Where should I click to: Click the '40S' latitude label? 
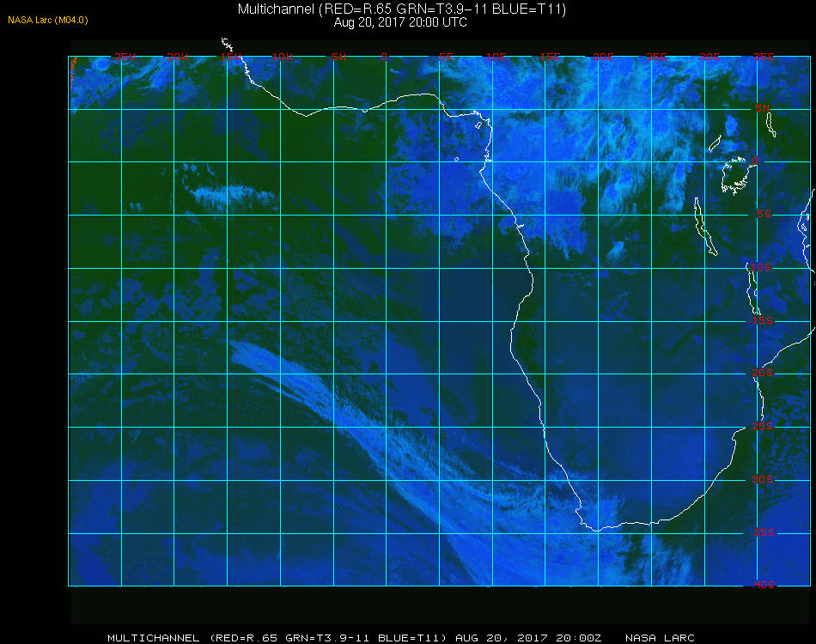point(764,586)
